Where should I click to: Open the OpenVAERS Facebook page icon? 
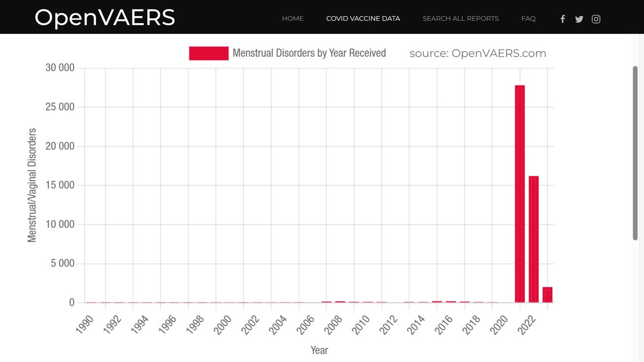point(562,19)
